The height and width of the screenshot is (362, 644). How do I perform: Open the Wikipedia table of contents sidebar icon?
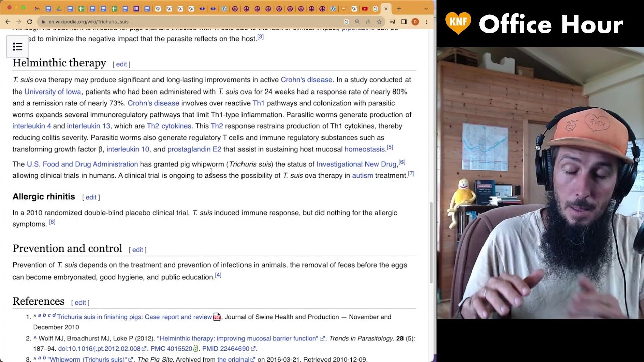point(18,47)
